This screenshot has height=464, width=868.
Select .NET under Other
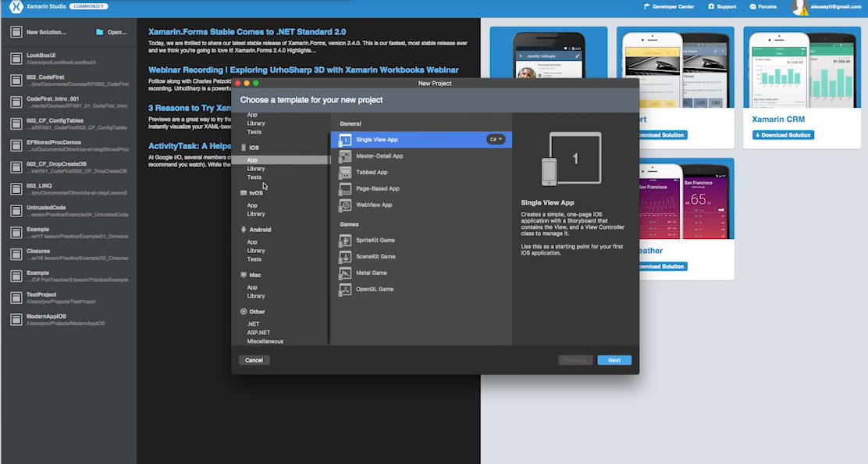(253, 324)
